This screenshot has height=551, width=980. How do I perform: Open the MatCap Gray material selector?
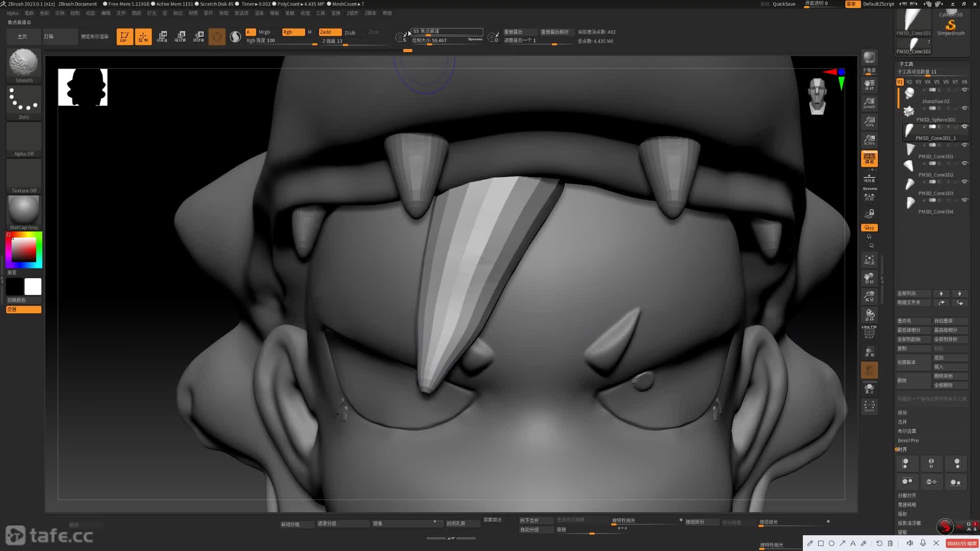23,213
